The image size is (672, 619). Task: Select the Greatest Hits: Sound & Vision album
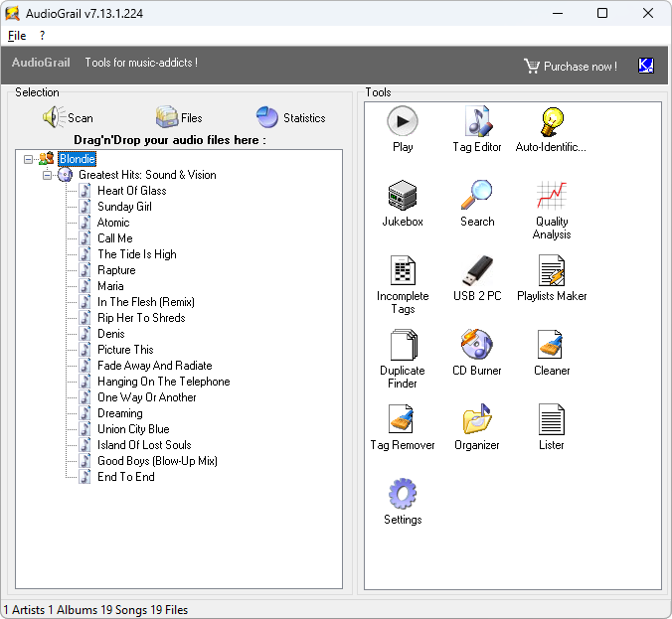pos(147,175)
